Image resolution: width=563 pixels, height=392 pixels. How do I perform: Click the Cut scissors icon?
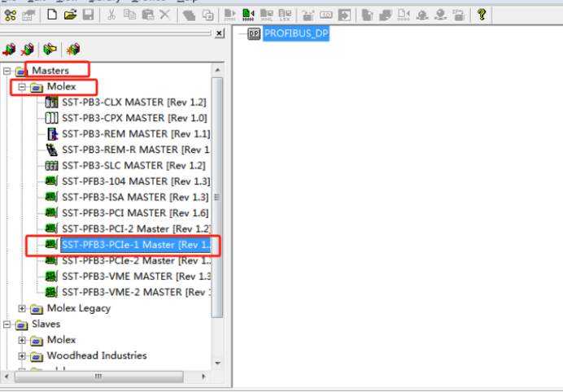click(111, 15)
